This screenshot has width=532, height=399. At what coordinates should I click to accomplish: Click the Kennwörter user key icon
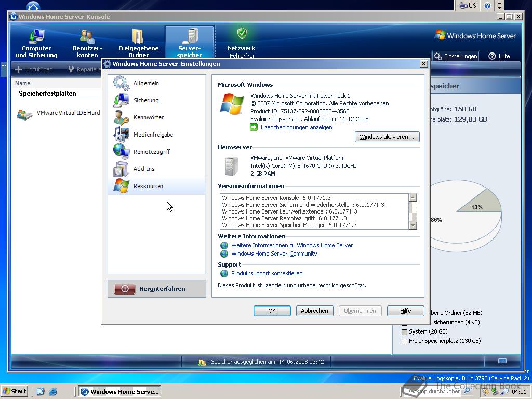click(x=121, y=117)
